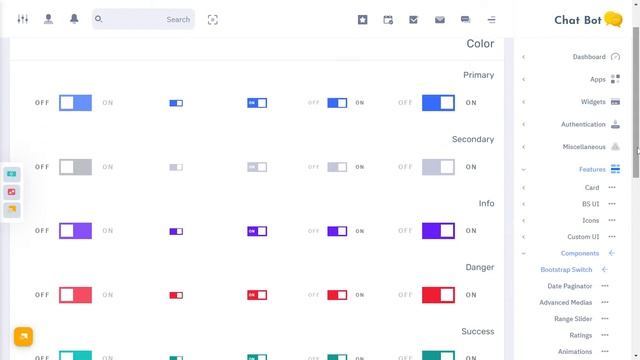
Task: Expand the Dashboard menu chevron
Action: point(524,57)
